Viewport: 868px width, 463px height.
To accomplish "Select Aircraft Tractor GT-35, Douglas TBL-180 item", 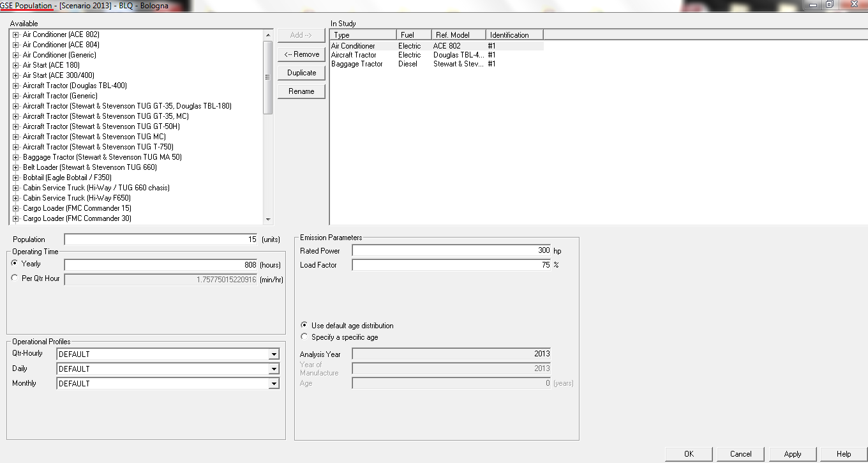I will click(x=127, y=106).
